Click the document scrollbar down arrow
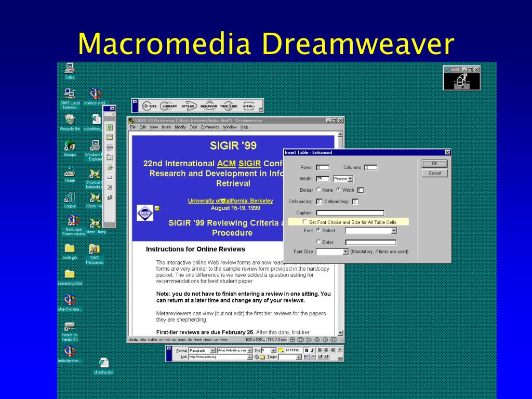The height and width of the screenshot is (399, 532). click(340, 333)
